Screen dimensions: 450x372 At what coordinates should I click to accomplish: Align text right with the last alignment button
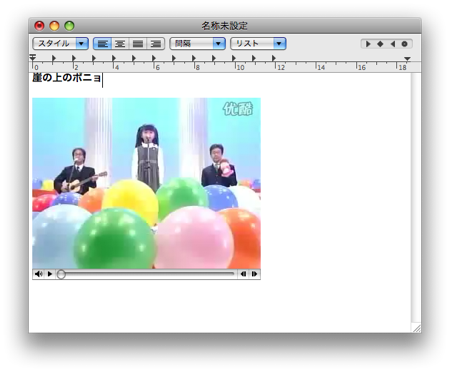coord(156,44)
